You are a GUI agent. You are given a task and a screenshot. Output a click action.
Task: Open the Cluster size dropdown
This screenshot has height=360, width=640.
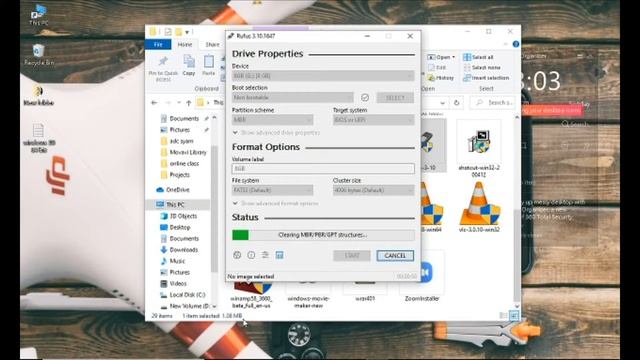coord(373,190)
